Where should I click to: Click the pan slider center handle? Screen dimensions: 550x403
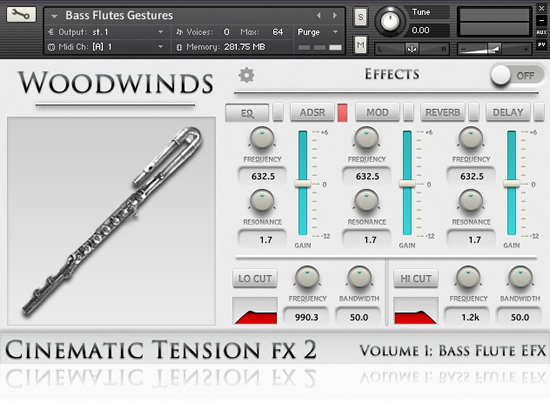[412, 48]
